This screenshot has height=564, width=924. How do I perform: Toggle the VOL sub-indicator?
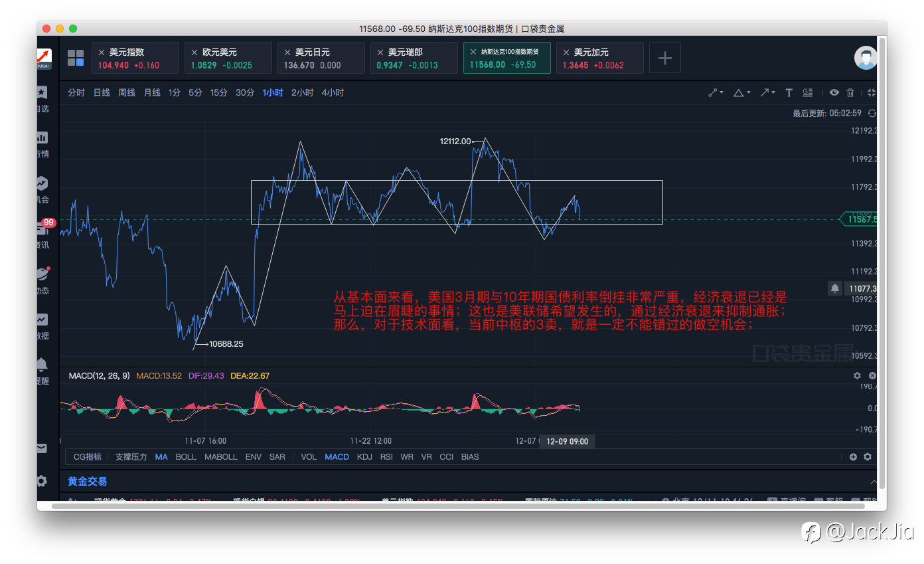coord(309,457)
